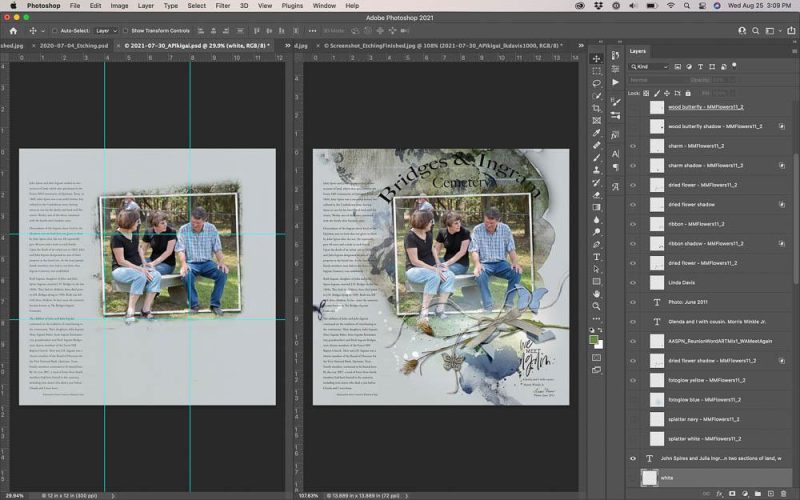This screenshot has width=800, height=500.
Task: Toggle Quick Mask mode
Action: (x=596, y=358)
